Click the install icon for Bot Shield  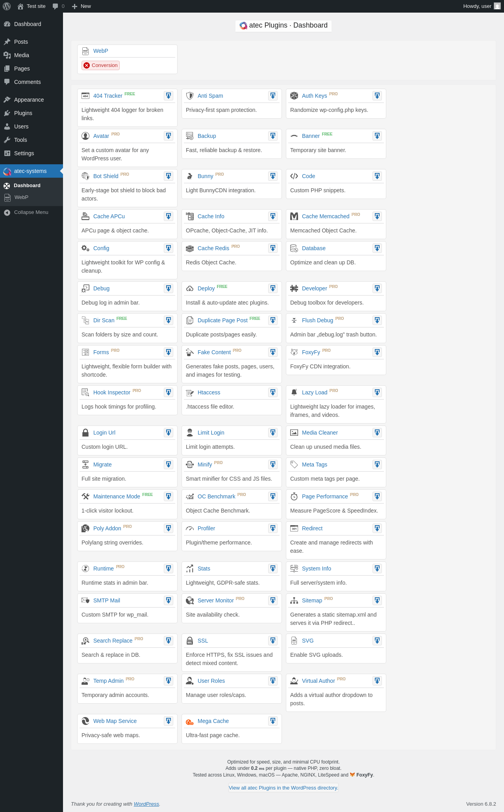(169, 176)
